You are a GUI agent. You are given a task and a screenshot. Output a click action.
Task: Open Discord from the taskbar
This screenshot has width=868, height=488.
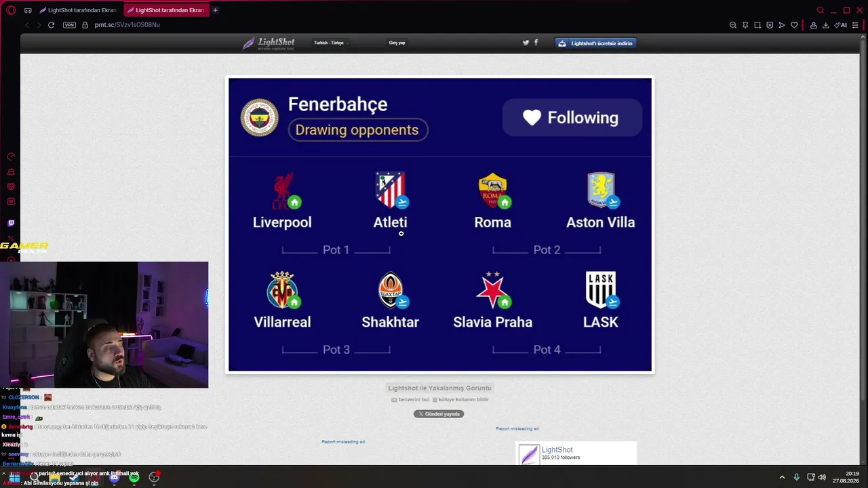pyautogui.click(x=114, y=477)
